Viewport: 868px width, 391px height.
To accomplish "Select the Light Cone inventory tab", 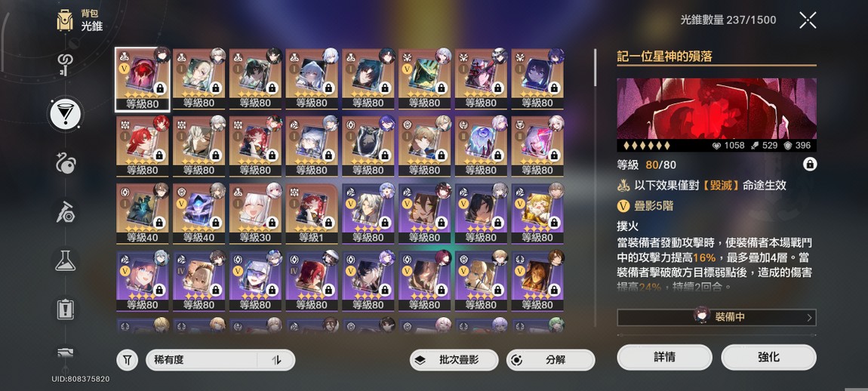I will point(66,113).
